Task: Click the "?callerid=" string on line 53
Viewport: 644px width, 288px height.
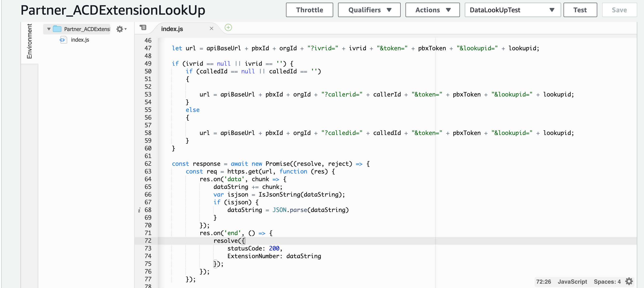Action: click(x=341, y=94)
